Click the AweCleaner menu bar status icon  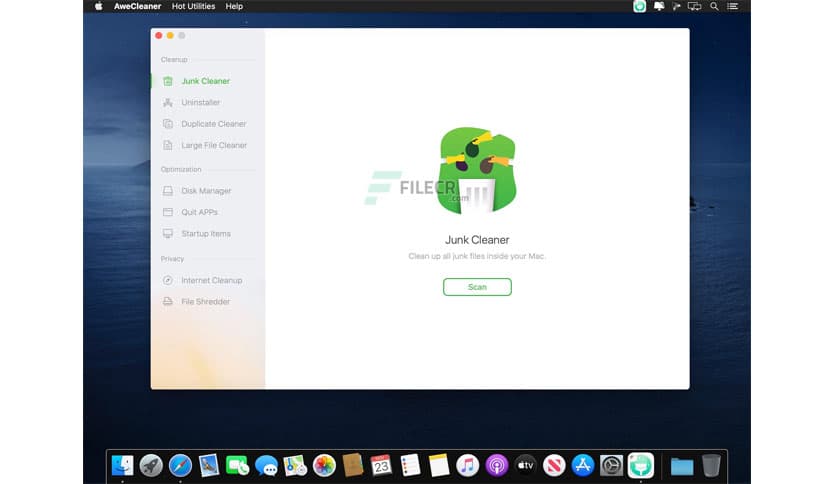pyautogui.click(x=639, y=6)
